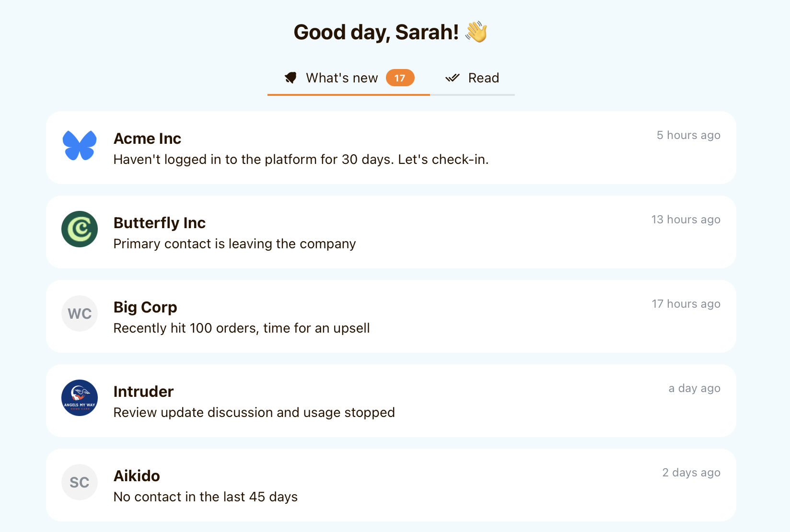Click the green spiral logo for Butterfly Inc
790x532 pixels.
click(80, 229)
